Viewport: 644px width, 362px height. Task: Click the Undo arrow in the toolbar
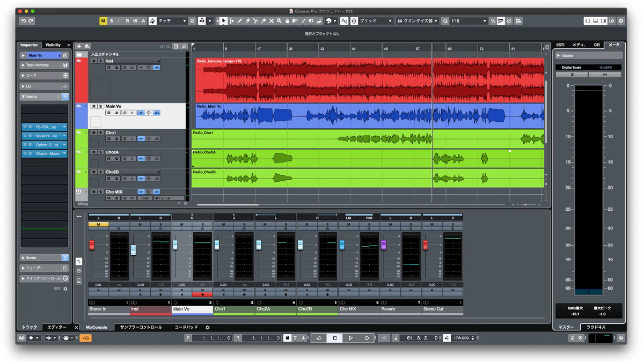[23, 21]
